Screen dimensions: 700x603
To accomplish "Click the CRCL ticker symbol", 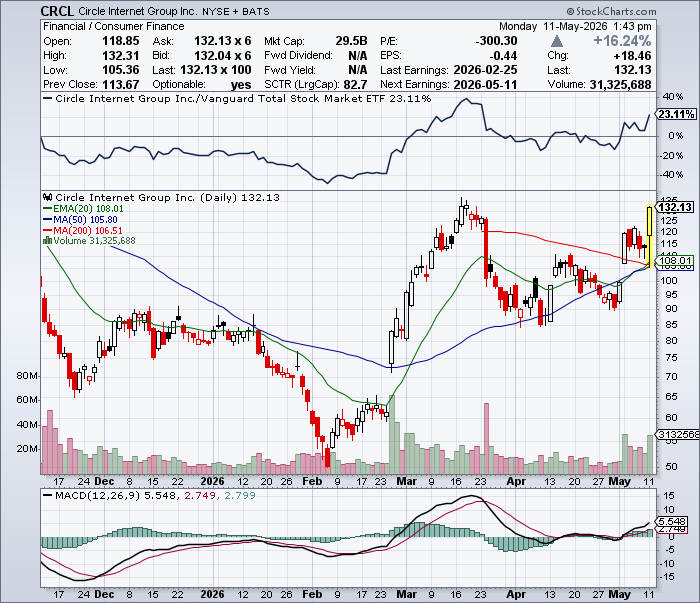I will pyautogui.click(x=57, y=11).
